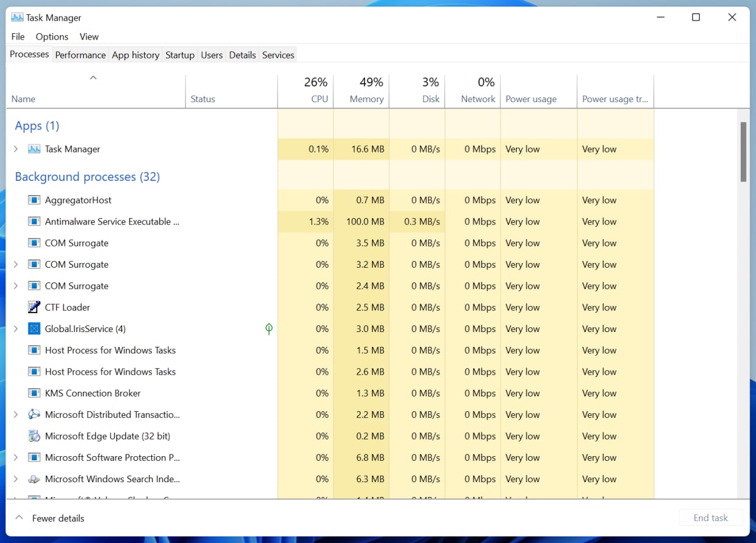Select the AggregatorHost process name
Screen dimensions: 756x543
coord(78,200)
